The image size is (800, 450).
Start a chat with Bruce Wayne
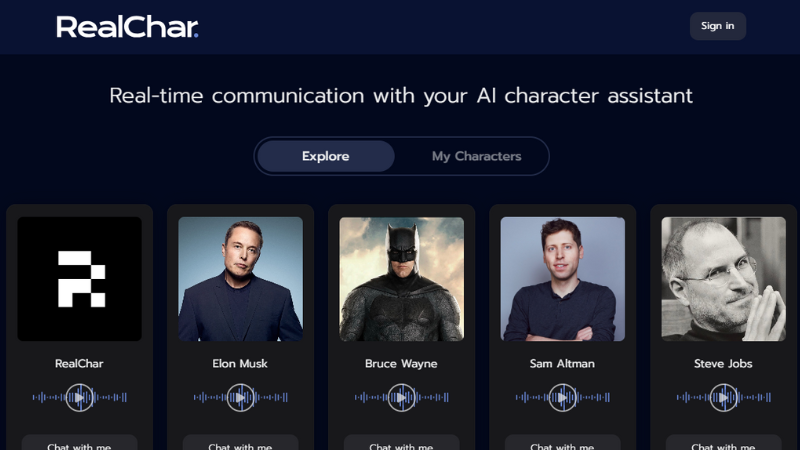(x=402, y=443)
